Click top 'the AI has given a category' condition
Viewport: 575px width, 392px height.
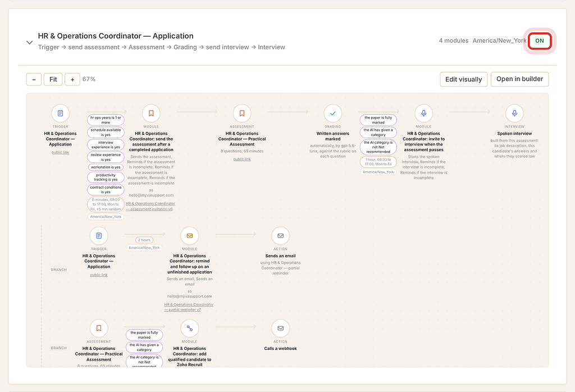point(378,133)
